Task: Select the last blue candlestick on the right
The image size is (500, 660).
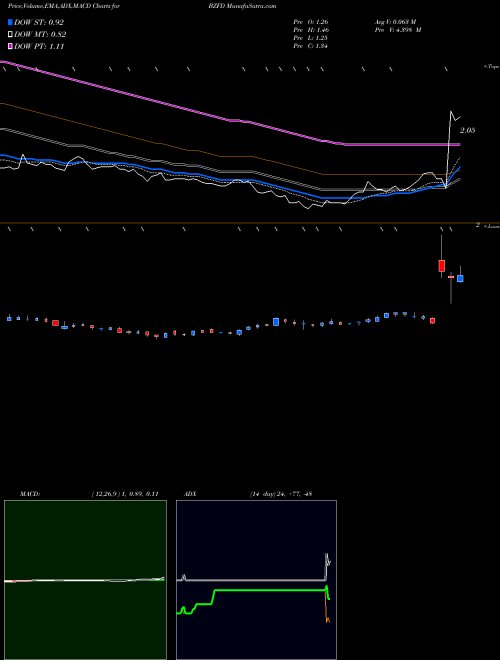Action: click(x=460, y=278)
